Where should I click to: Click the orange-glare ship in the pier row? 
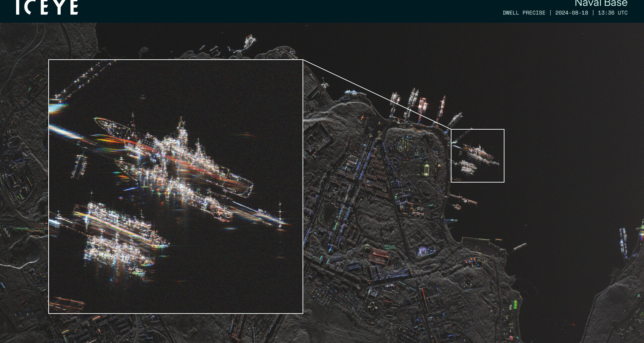pos(422,107)
